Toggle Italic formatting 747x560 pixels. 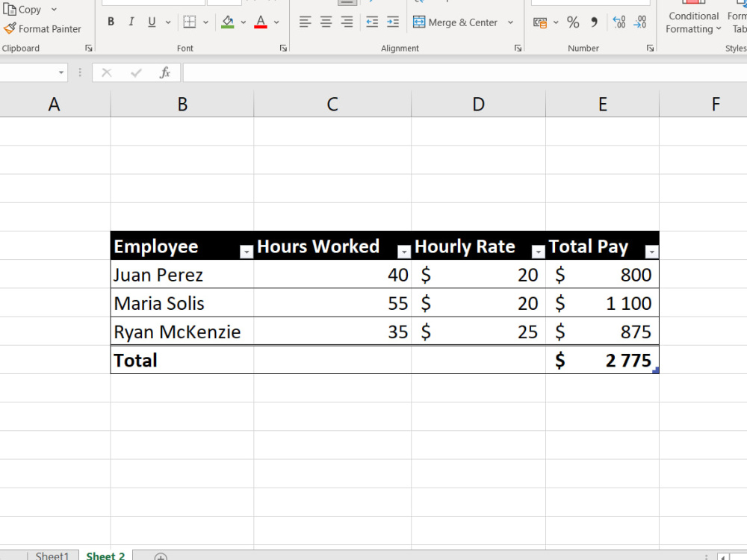[x=131, y=22]
